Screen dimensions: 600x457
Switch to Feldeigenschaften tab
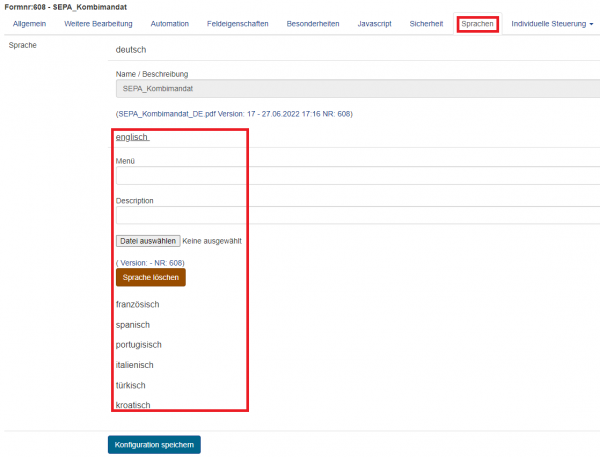(238, 24)
